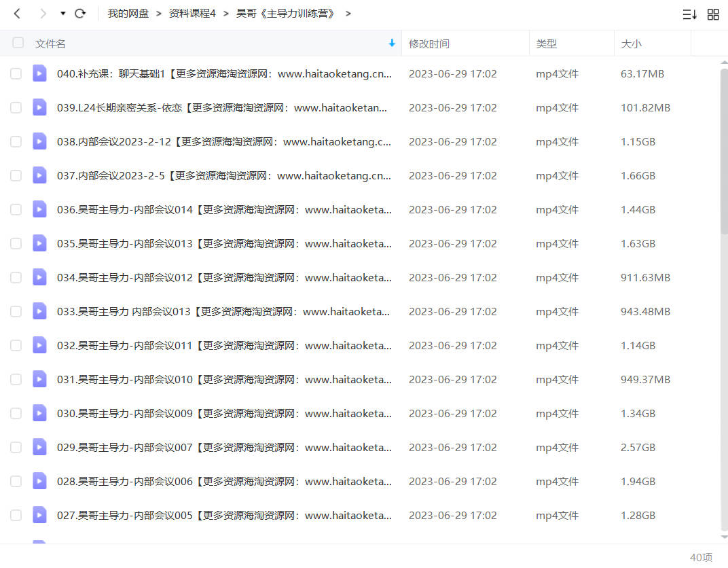The image size is (728, 568).
Task: Click video icon of 033 内部会议013 file
Action: click(39, 311)
